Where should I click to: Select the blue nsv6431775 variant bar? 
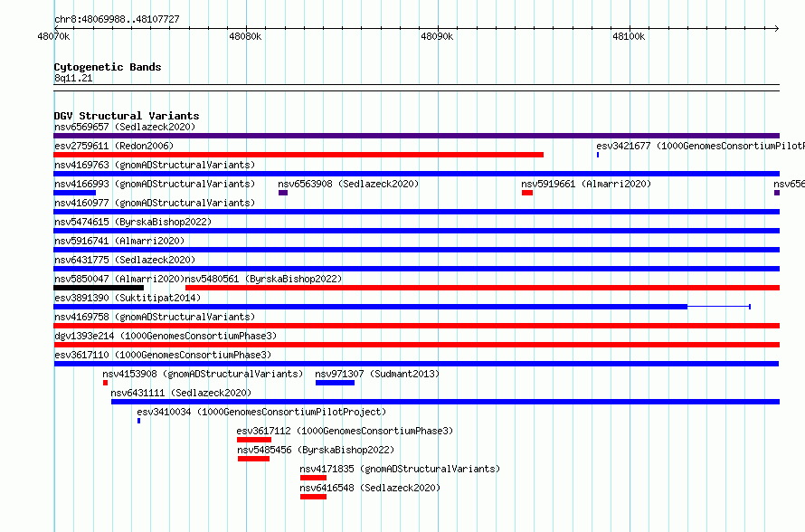coord(416,269)
